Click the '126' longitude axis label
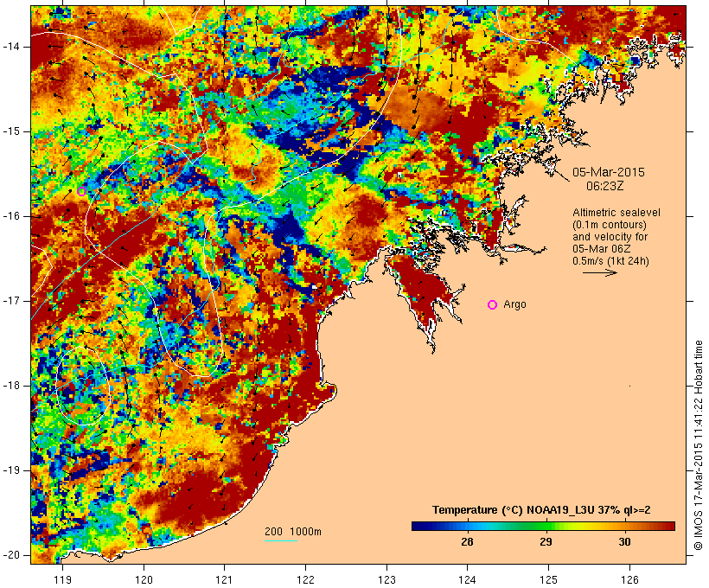 point(629,579)
